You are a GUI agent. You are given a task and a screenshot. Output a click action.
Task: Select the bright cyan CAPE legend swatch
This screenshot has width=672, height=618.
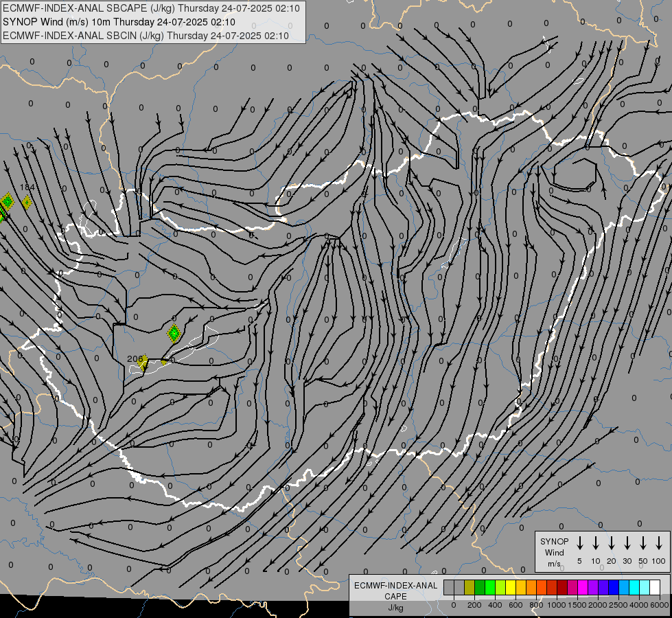point(634,587)
